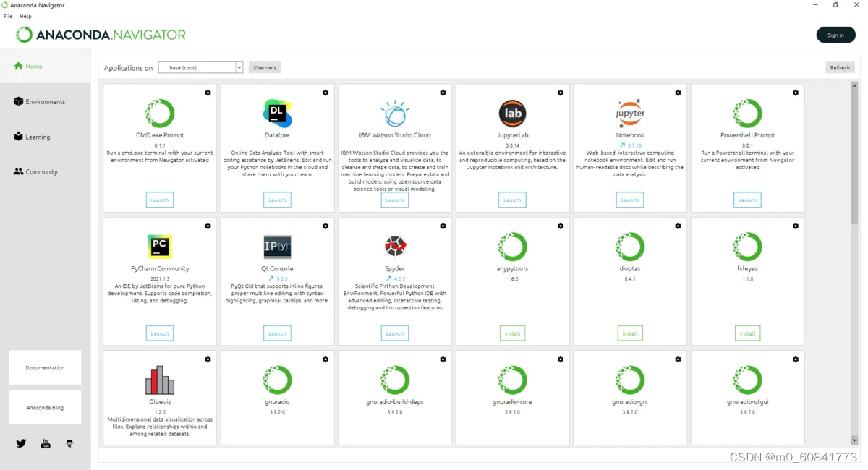Open settings gear on Datalore card
This screenshot has width=868, height=470.
point(325,93)
